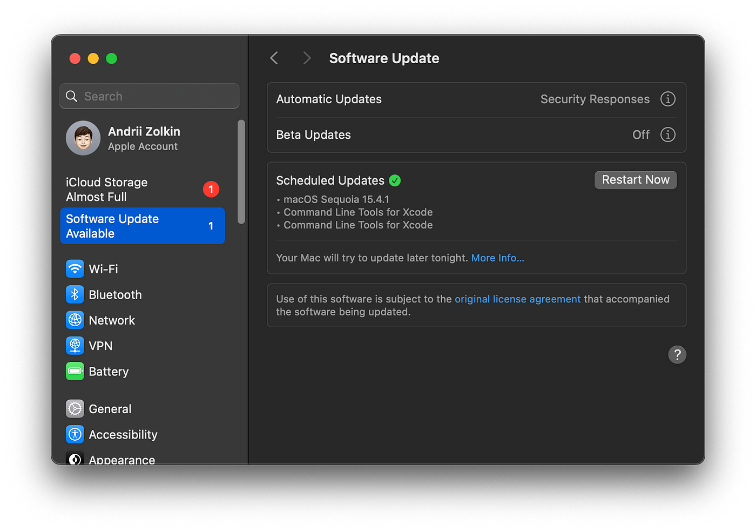Click the Scheduled Updates heading
Screen dimensions: 756x532
[330, 180]
